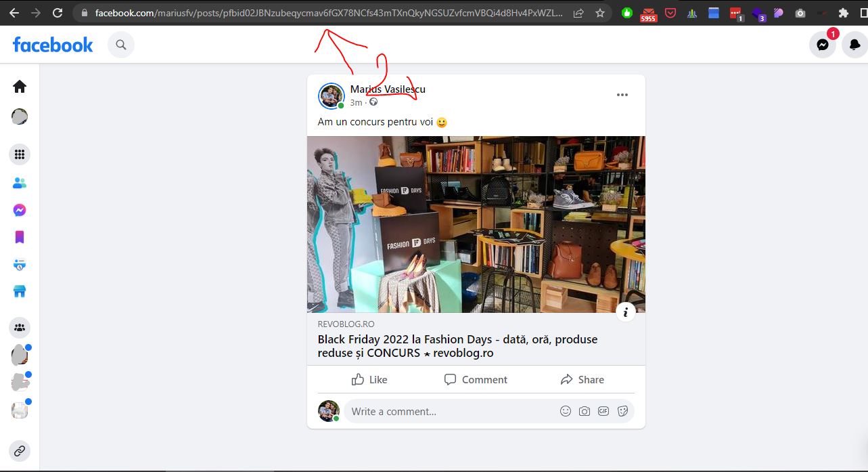The image size is (868, 472).
Task: Open the Black Friday 2022 article link
Action: click(457, 346)
